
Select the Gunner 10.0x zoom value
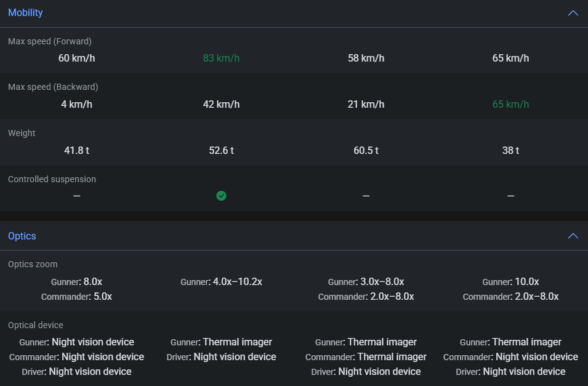[x=526, y=282]
